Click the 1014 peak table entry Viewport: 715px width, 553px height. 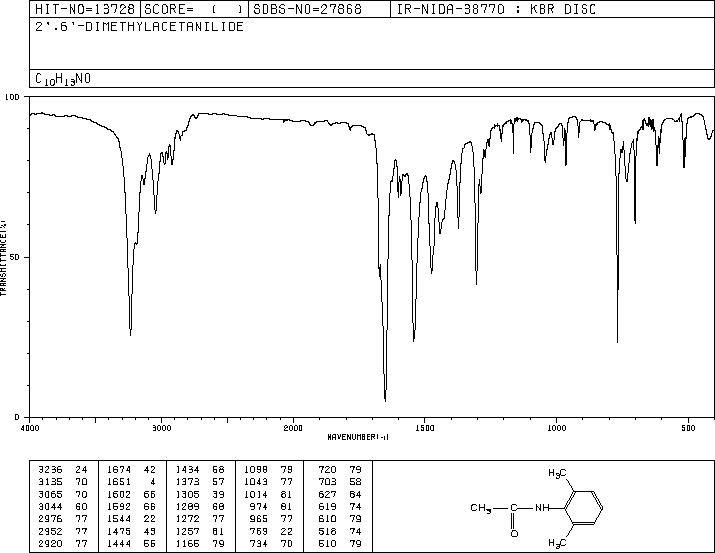(269, 494)
